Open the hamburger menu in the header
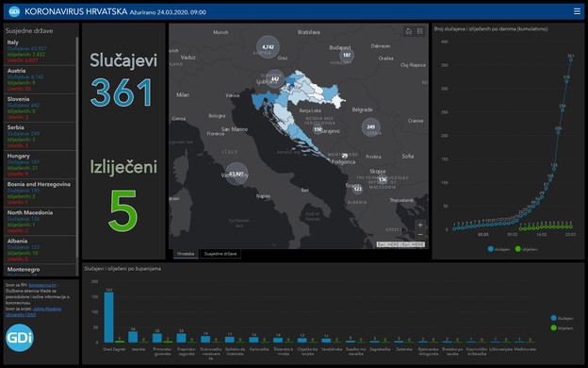 coord(577,11)
